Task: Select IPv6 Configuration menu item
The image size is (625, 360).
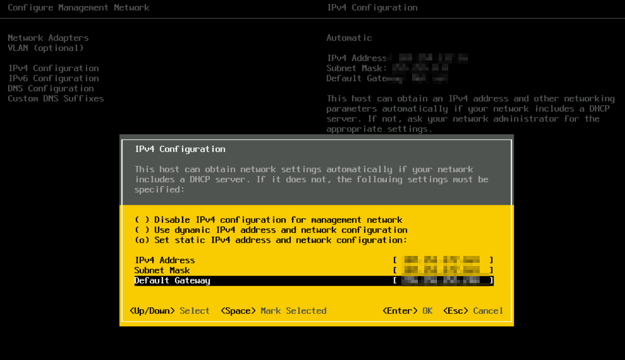Action: tap(53, 78)
